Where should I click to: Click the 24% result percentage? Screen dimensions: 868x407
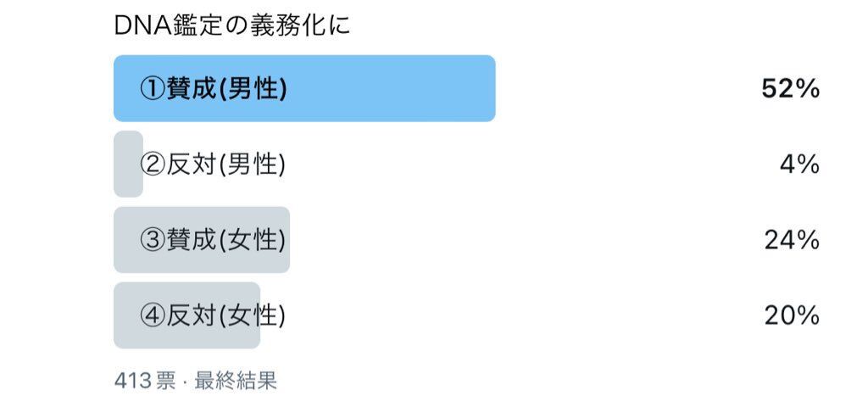point(792,240)
